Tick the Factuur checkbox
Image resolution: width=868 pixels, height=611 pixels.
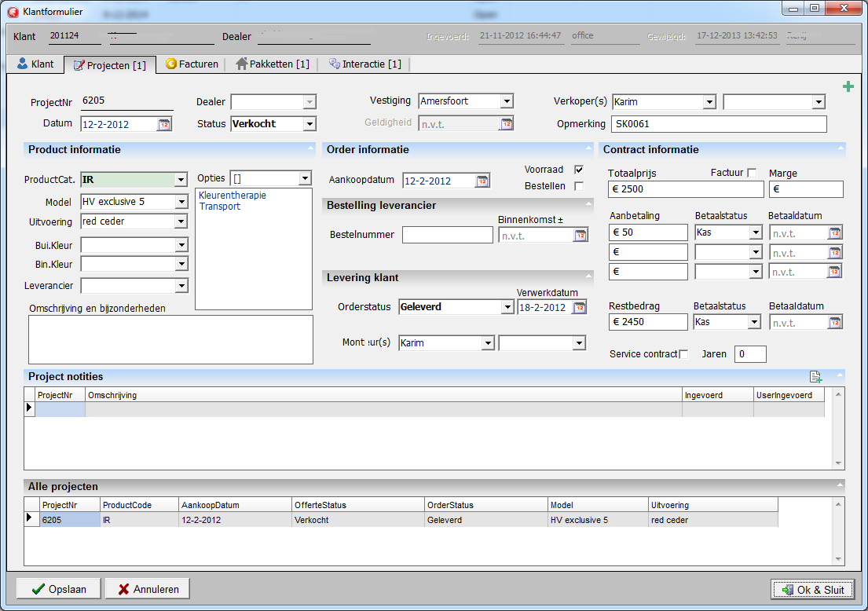pos(752,173)
